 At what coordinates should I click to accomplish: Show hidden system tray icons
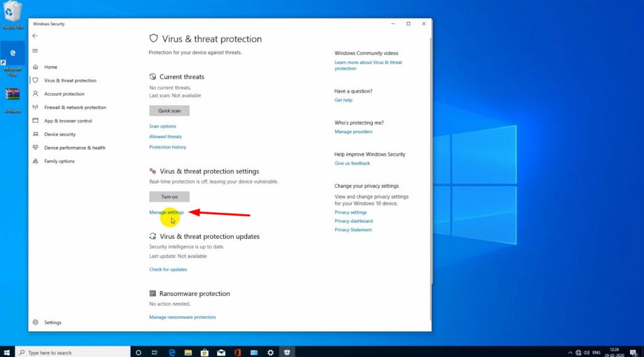point(570,353)
